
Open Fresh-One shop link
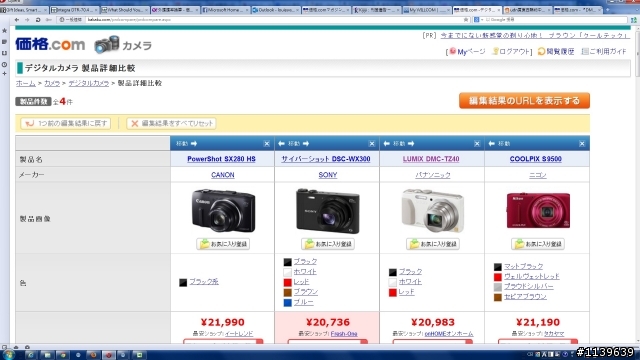click(x=344, y=334)
